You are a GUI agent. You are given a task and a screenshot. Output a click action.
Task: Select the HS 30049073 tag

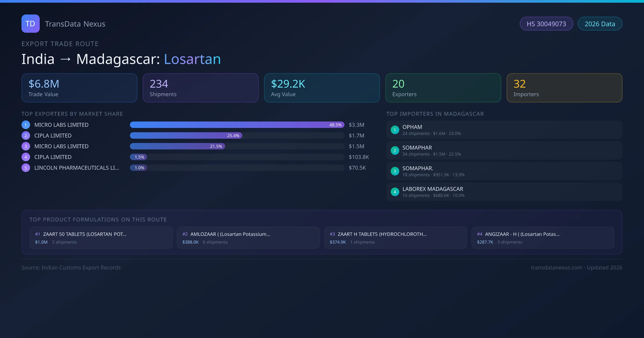[546, 24]
